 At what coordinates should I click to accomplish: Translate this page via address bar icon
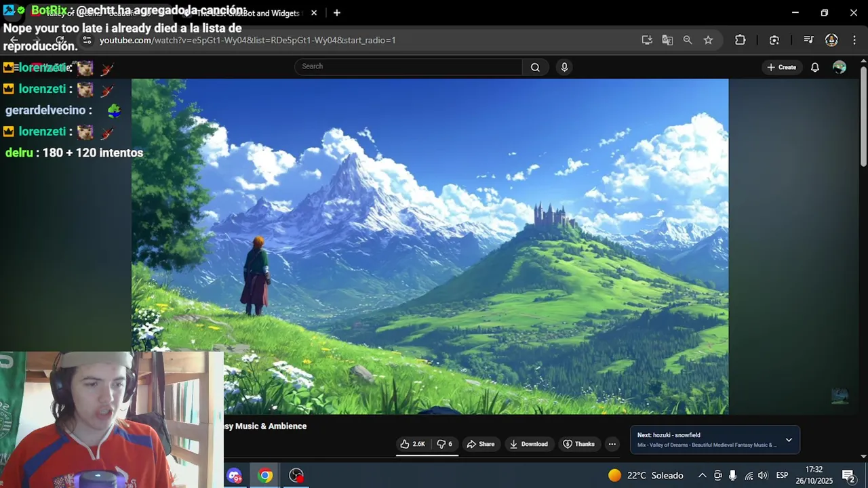click(x=667, y=40)
